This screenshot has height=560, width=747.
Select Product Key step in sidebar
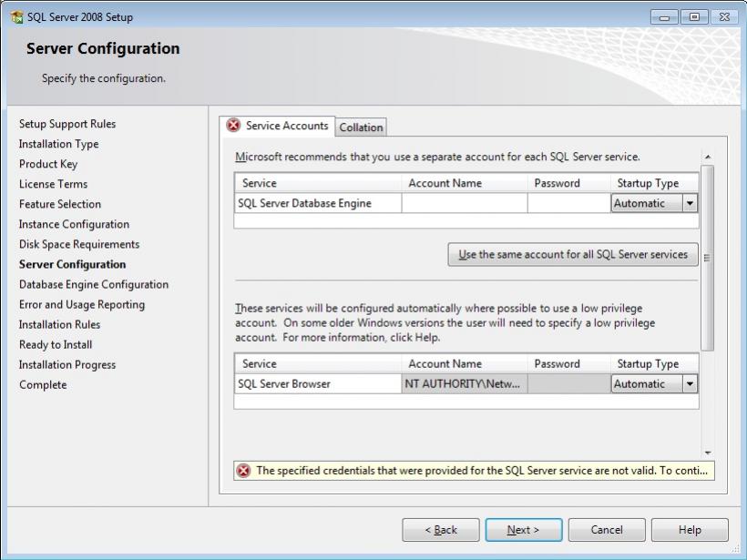click(x=48, y=164)
